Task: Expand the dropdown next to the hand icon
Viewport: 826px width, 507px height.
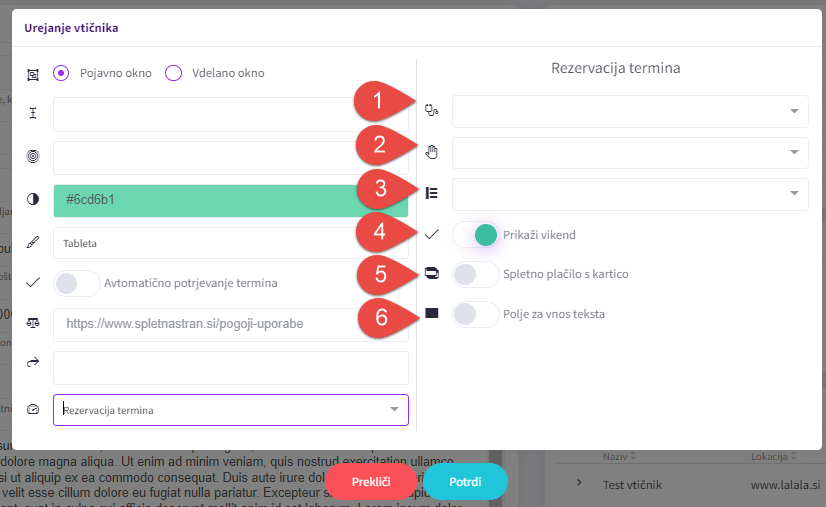Action: [630, 153]
